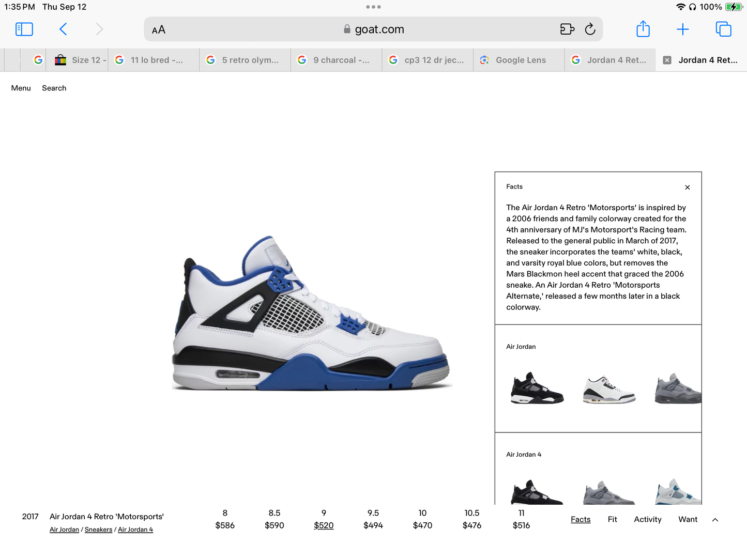Tap the Wi-Fi status icon
This screenshot has height=560, width=747.
[x=680, y=7]
